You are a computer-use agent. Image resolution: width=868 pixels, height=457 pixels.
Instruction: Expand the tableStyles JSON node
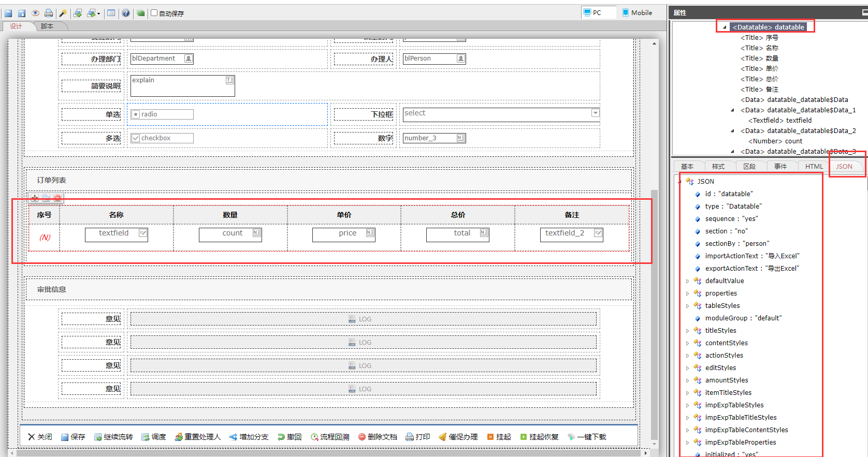pos(687,306)
